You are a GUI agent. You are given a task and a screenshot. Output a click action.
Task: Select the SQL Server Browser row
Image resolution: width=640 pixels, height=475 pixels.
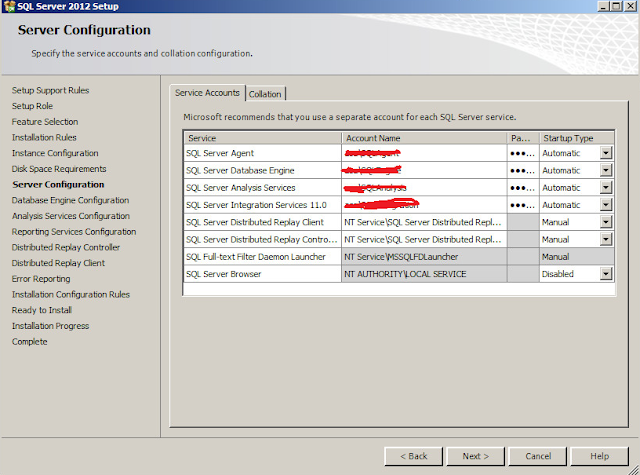263,274
